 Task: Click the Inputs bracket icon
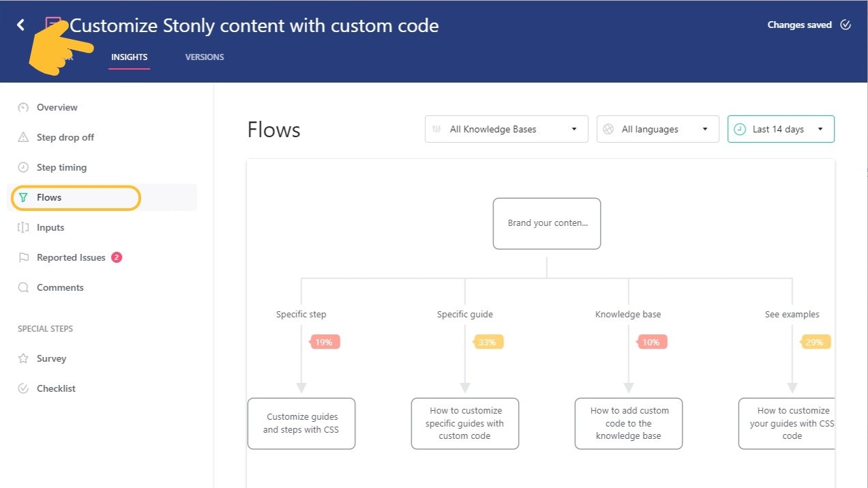23,227
